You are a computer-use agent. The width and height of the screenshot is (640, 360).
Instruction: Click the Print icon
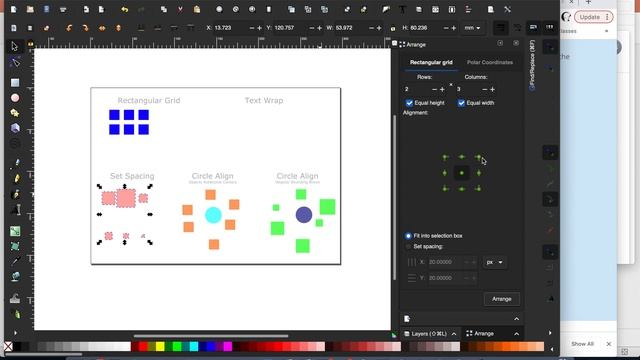63,9
